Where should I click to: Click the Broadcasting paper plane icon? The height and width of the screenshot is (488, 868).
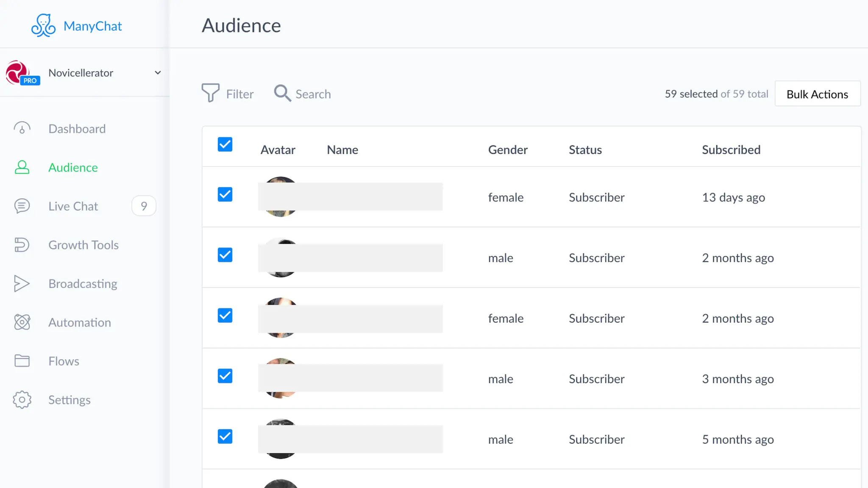pos(22,283)
